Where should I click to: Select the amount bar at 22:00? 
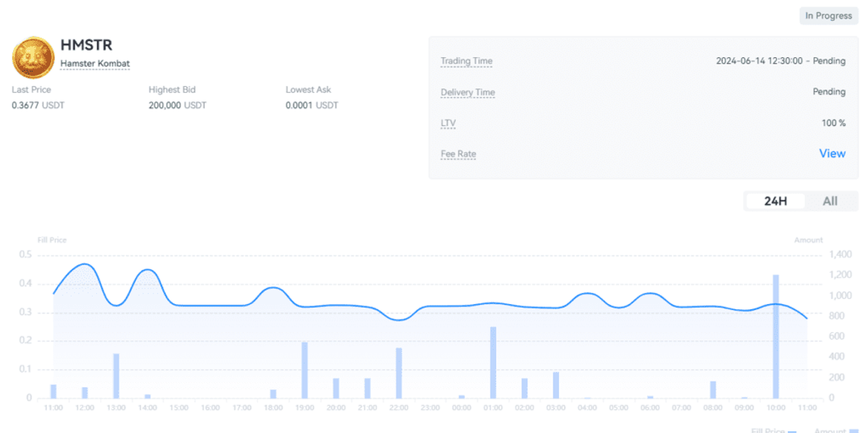point(399,372)
